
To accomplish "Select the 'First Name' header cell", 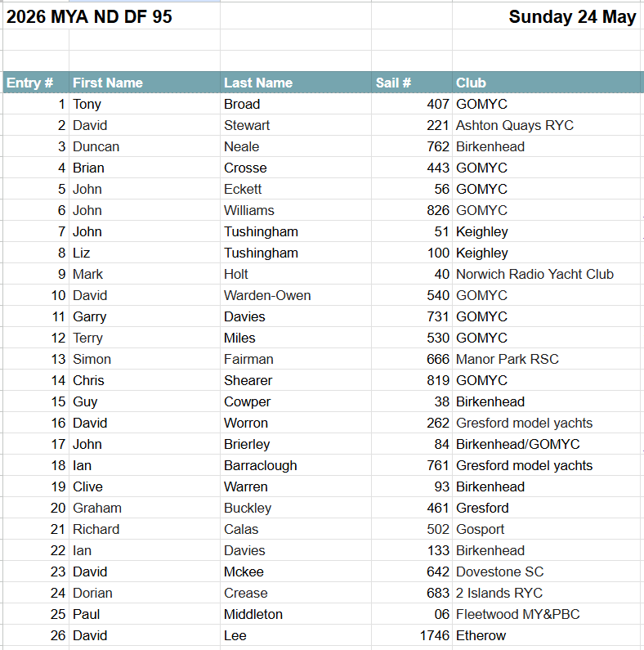I will pos(108,83).
